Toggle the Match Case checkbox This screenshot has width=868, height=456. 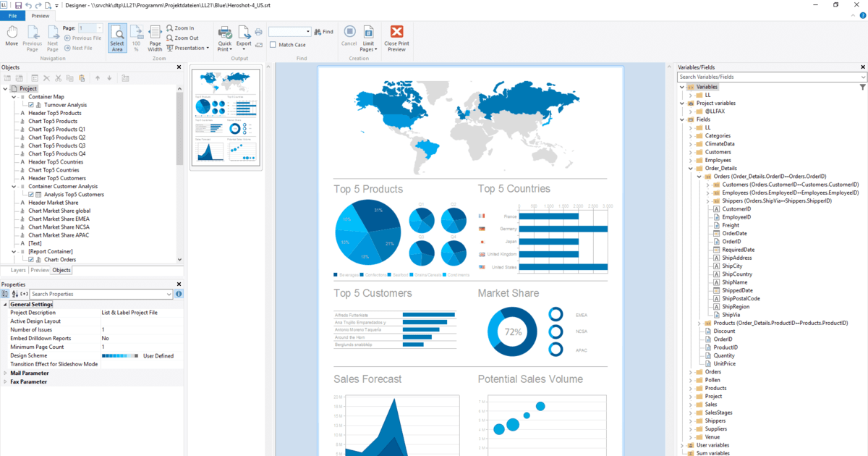[x=273, y=45]
